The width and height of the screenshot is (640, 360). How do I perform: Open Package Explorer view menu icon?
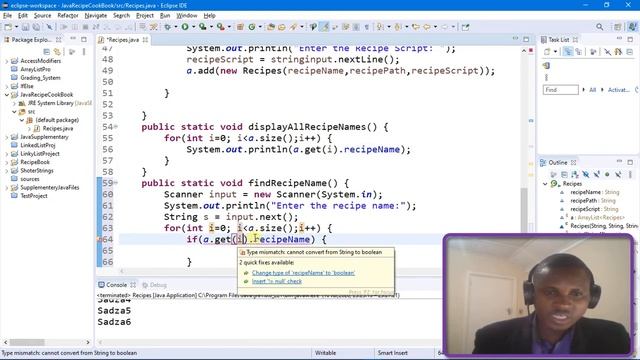84,52
